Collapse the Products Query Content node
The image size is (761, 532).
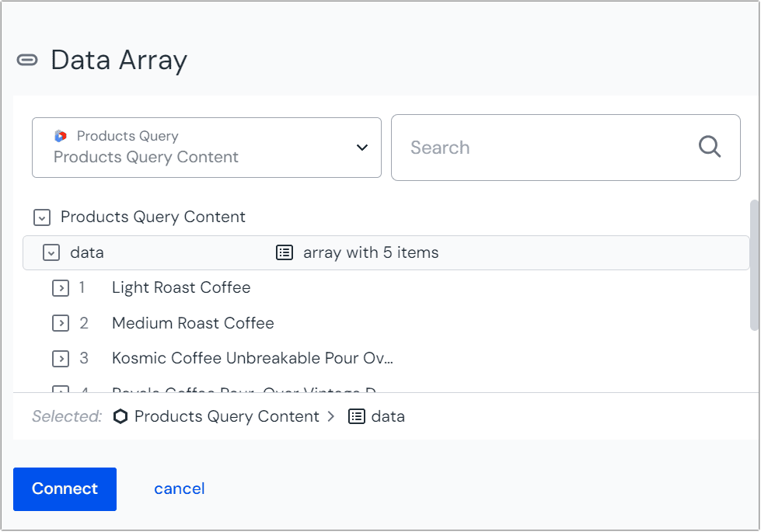click(41, 217)
